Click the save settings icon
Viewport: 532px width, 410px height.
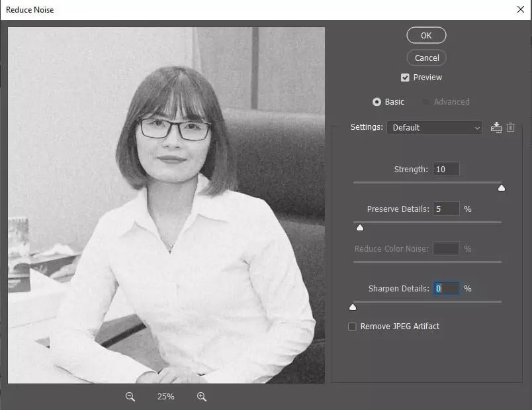coord(496,127)
